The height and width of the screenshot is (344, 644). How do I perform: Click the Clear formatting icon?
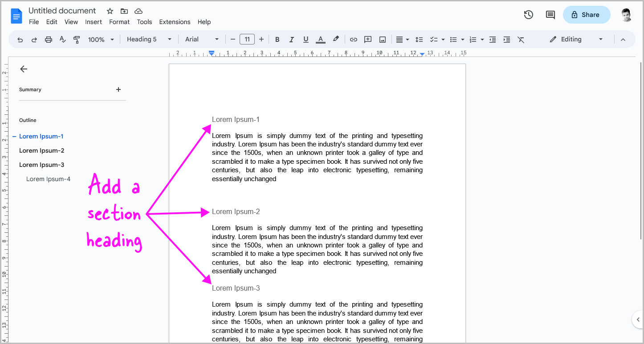pos(521,39)
